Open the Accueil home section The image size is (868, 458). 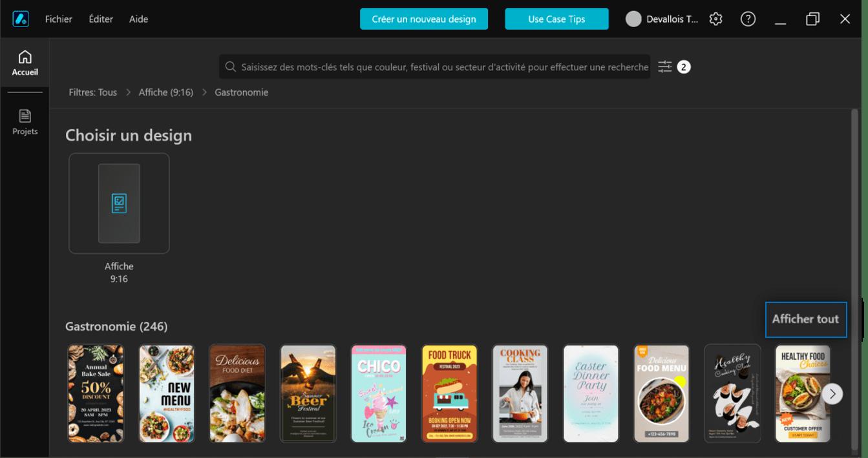point(25,63)
